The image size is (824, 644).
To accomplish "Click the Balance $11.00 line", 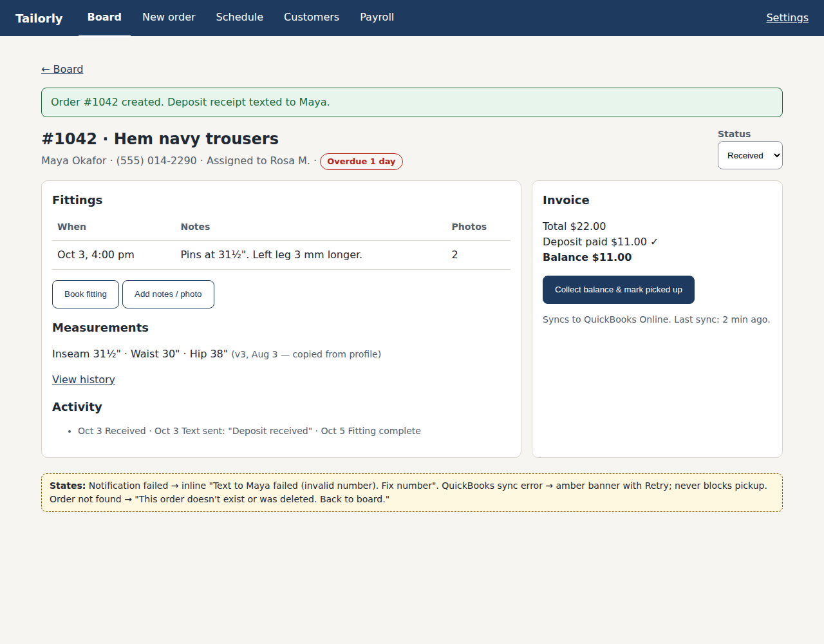I will (x=587, y=257).
